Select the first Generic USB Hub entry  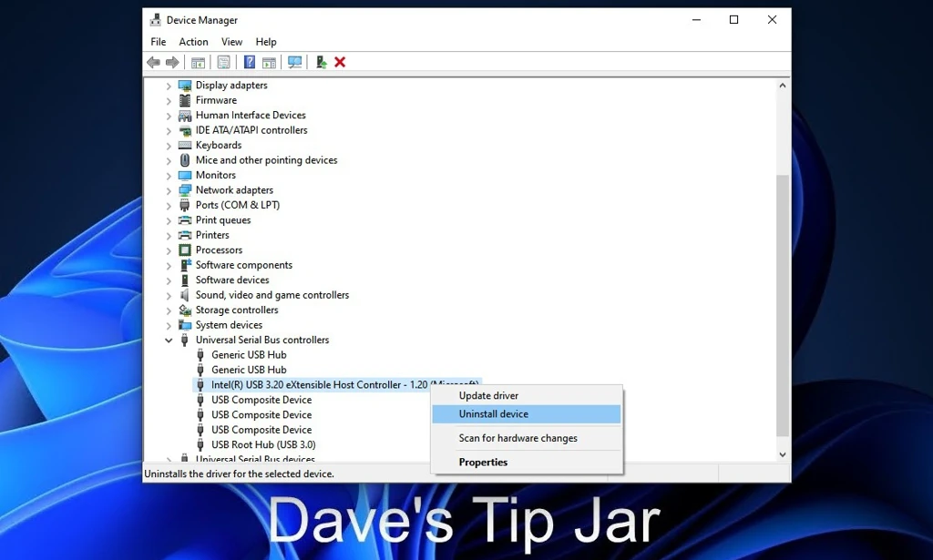[249, 355]
